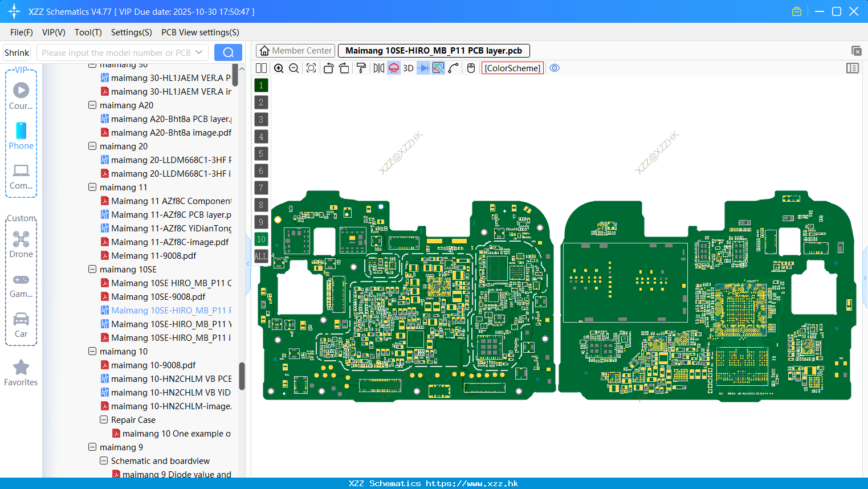Screen dimensions: 868x489
Task: Open Meimang 11-9008.pdf file
Action: coord(153,255)
